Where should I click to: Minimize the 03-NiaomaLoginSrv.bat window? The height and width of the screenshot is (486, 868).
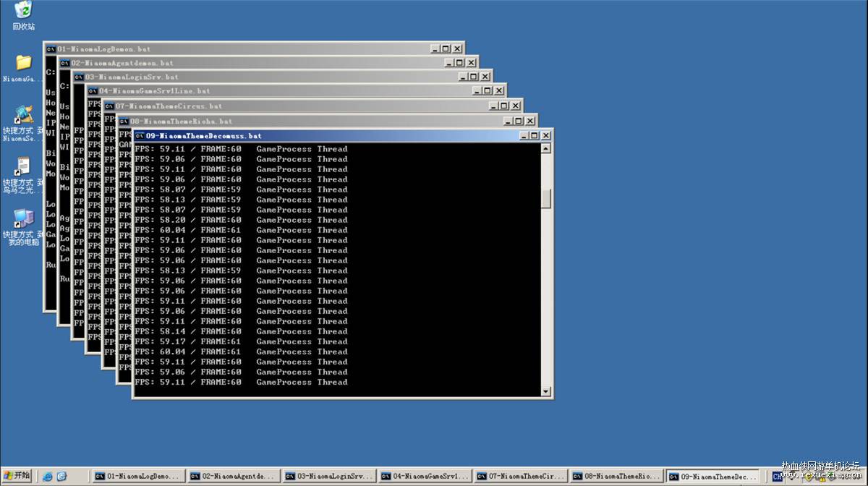[x=463, y=77]
